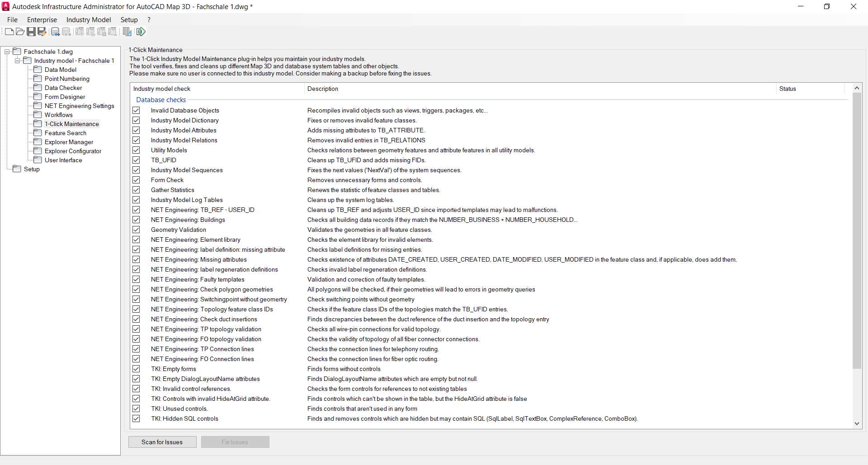
Task: Click the Industry model check column header
Action: click(217, 89)
